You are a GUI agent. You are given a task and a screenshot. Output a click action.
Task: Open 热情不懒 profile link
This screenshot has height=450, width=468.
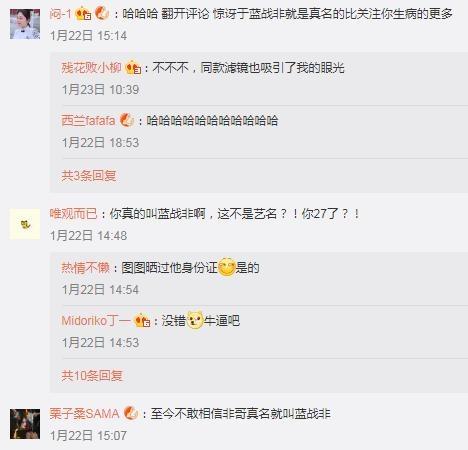tap(85, 268)
